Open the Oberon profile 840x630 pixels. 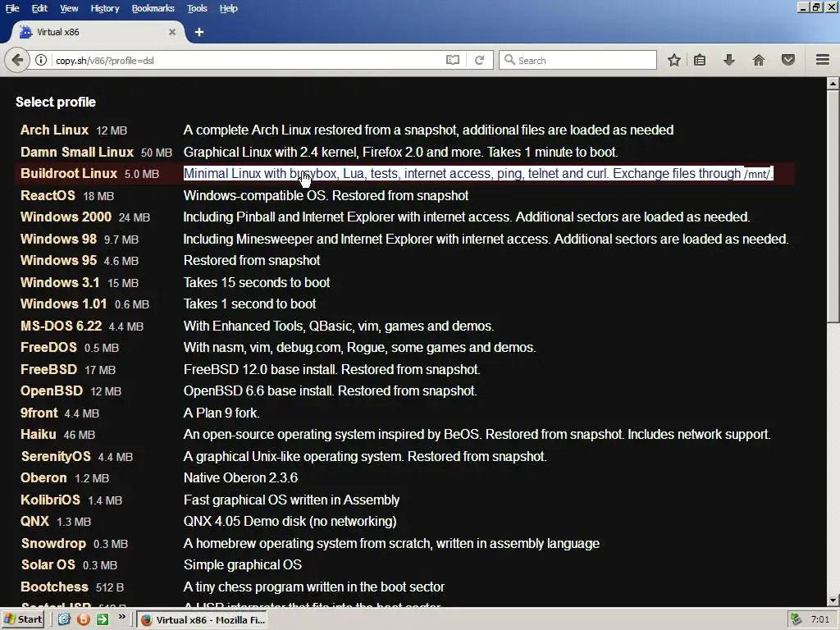(x=43, y=478)
